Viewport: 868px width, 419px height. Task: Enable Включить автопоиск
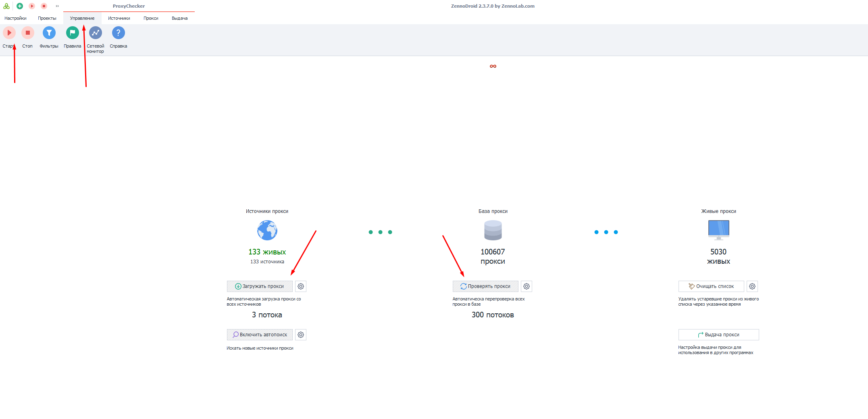point(260,335)
